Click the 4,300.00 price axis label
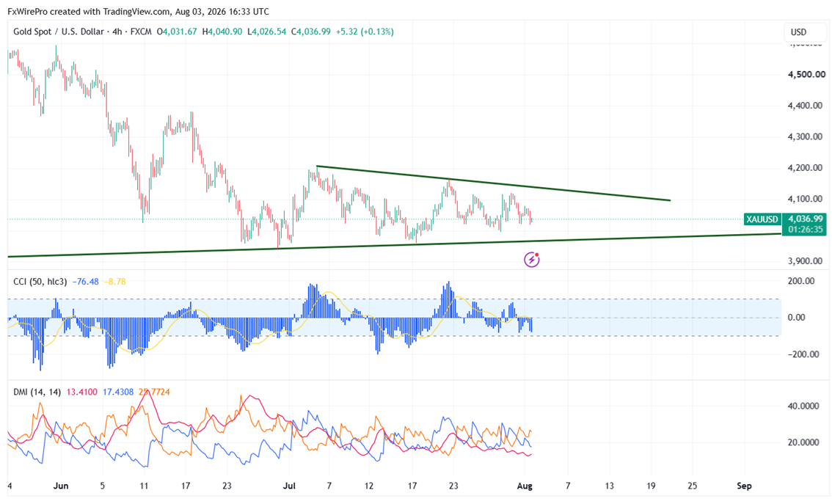This screenshot has width=832, height=504. pos(806,137)
